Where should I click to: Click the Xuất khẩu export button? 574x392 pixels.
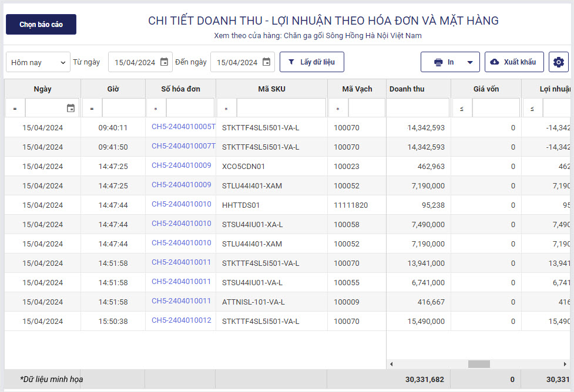tap(513, 62)
